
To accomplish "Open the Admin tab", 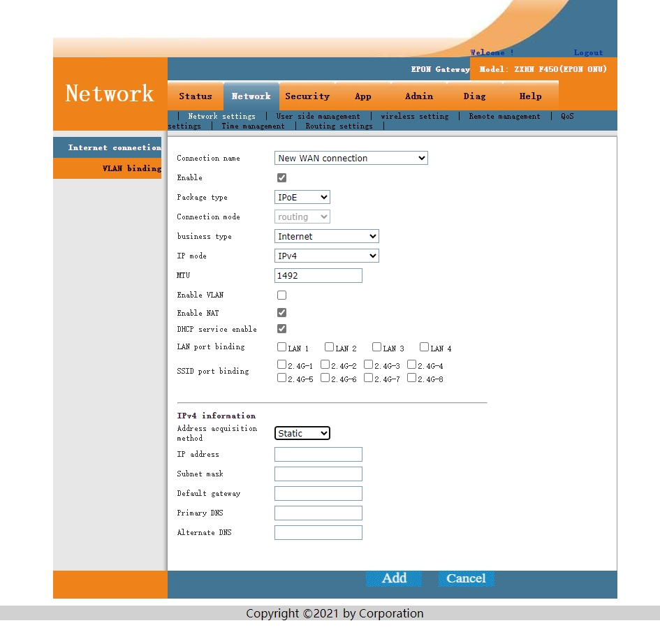I will pos(418,96).
